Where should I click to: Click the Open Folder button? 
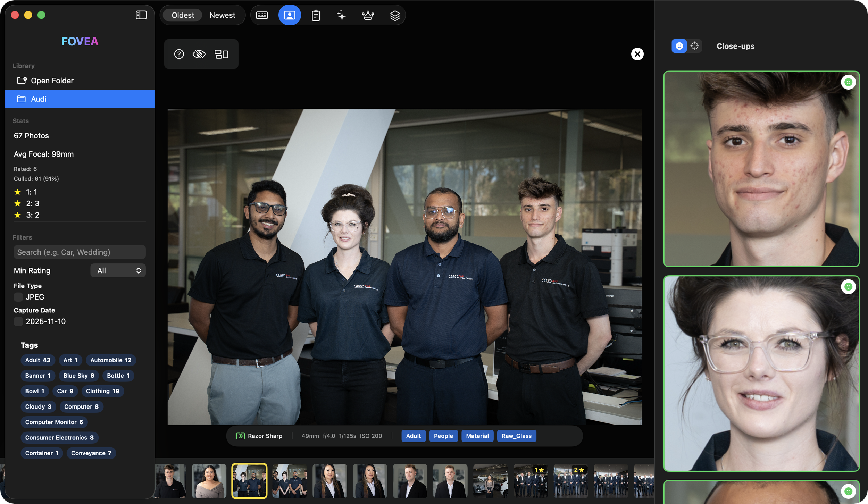point(52,80)
